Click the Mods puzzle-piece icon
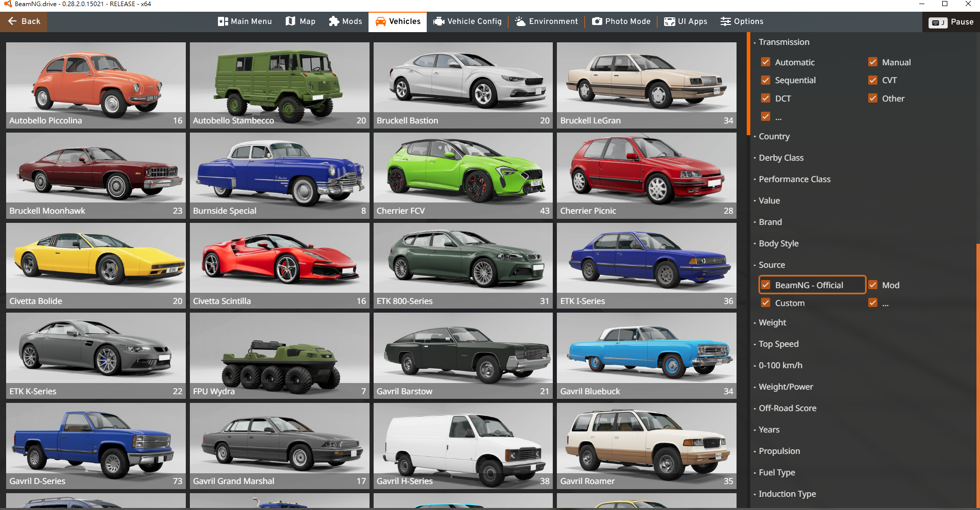This screenshot has width=980, height=510. 334,21
